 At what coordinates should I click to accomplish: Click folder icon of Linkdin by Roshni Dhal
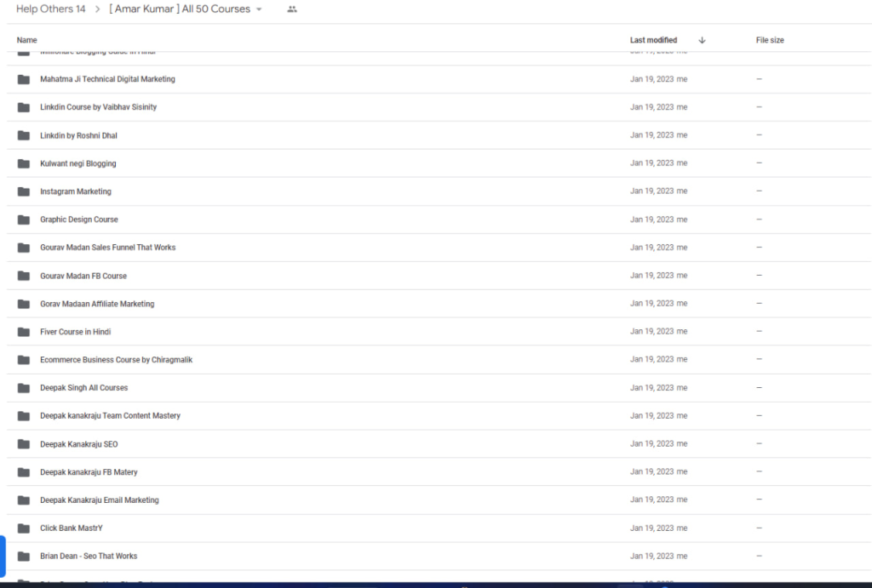pyautogui.click(x=23, y=135)
